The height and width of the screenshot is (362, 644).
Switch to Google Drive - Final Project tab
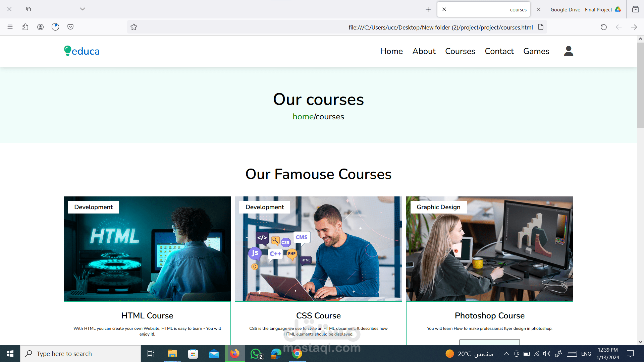point(581,9)
